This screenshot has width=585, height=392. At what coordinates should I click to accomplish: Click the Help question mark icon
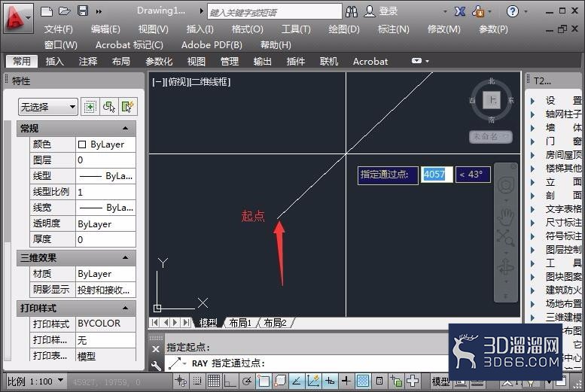pyautogui.click(x=513, y=11)
